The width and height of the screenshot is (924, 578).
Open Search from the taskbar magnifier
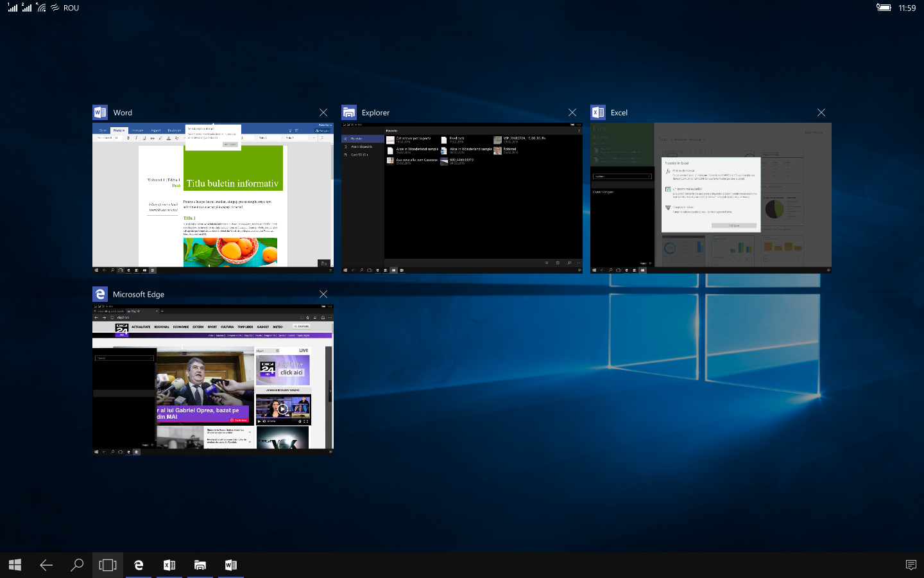click(x=77, y=565)
